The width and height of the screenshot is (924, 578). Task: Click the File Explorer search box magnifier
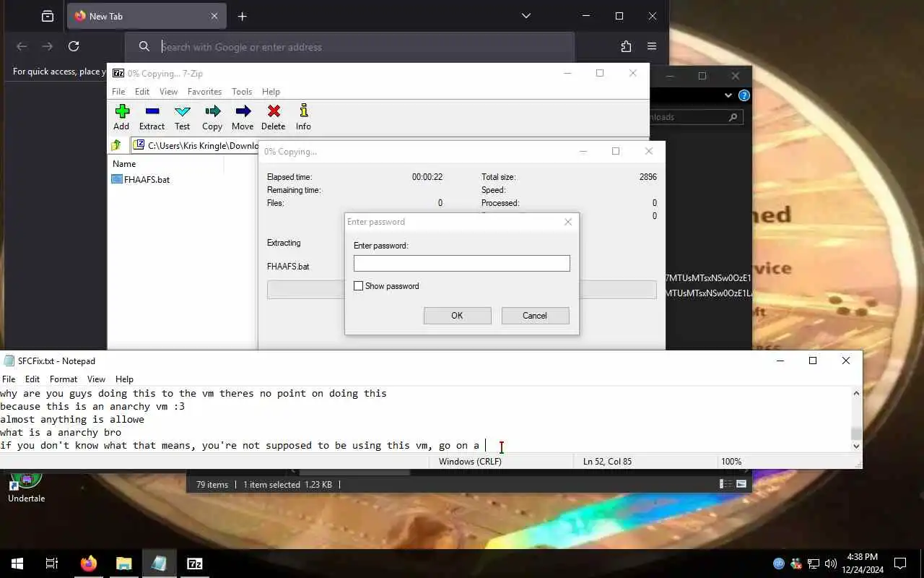733,117
